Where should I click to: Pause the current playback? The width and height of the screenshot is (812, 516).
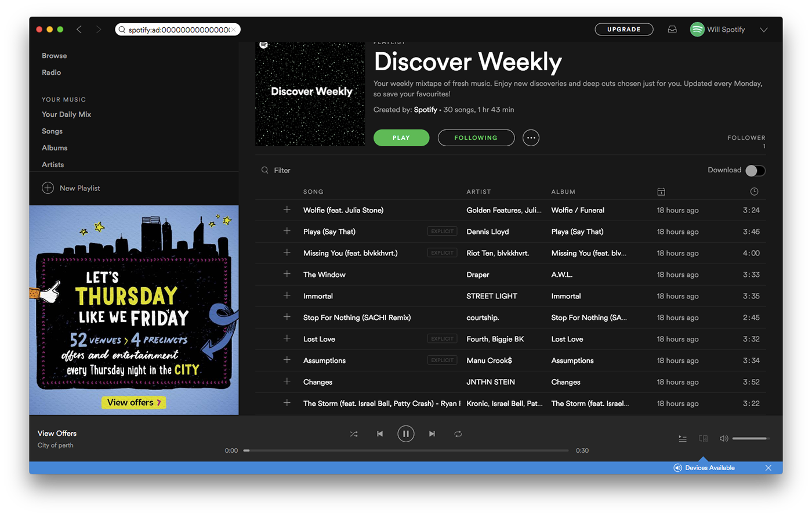tap(406, 434)
